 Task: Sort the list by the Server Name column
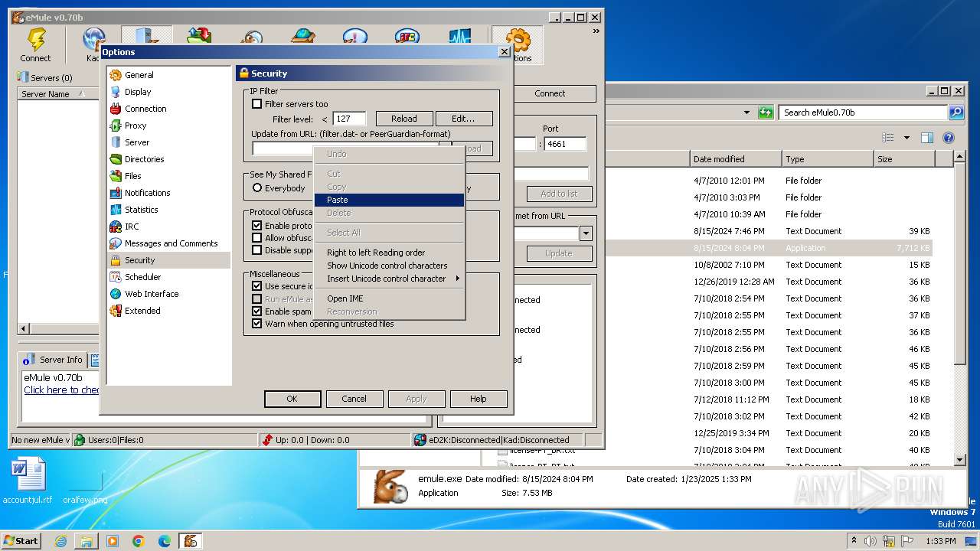click(59, 94)
